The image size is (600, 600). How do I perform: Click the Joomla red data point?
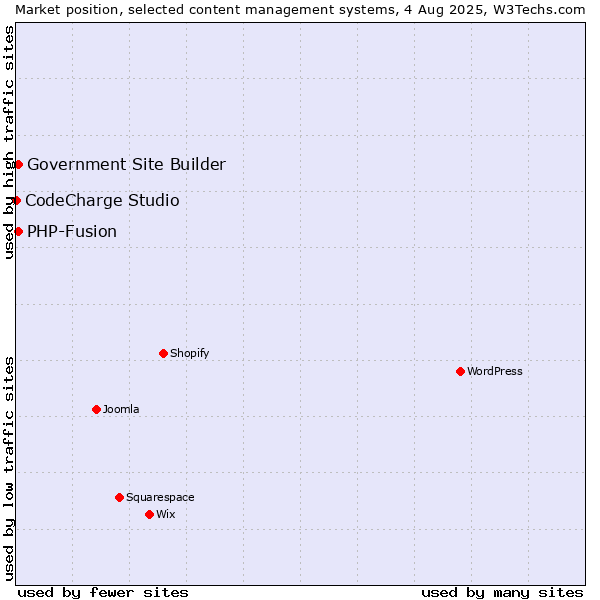96,409
